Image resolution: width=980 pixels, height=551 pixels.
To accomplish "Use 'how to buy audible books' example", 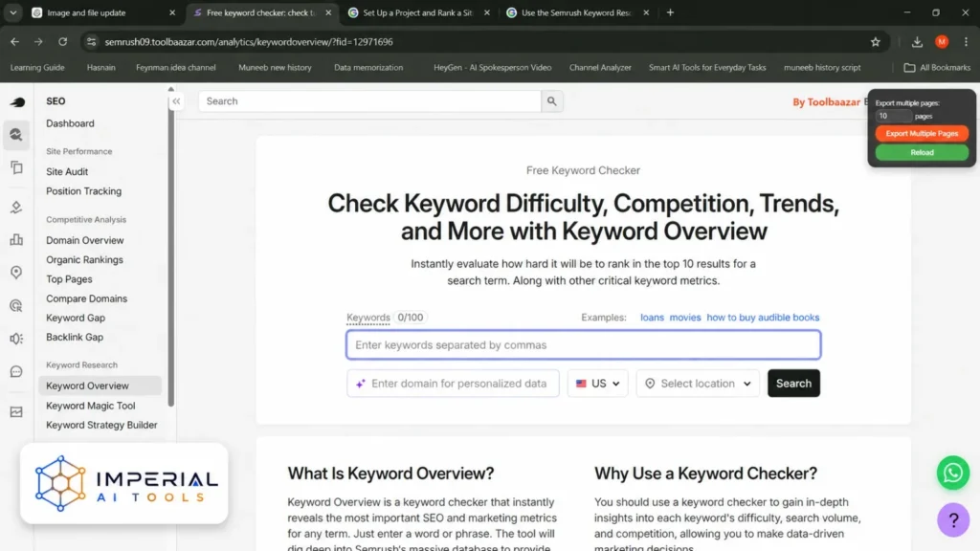I will [x=763, y=318].
